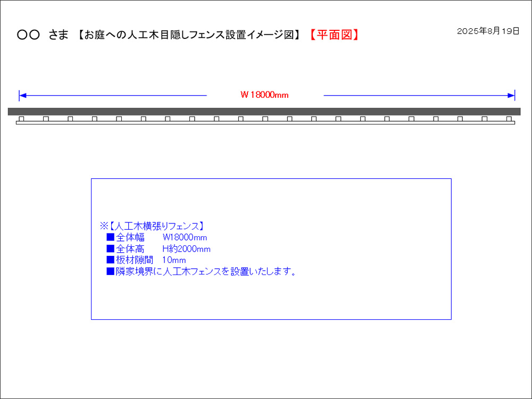Screen dimensions: 532x399
Task: Click the blue bullet beside 板材隙間
Action: coord(110,260)
